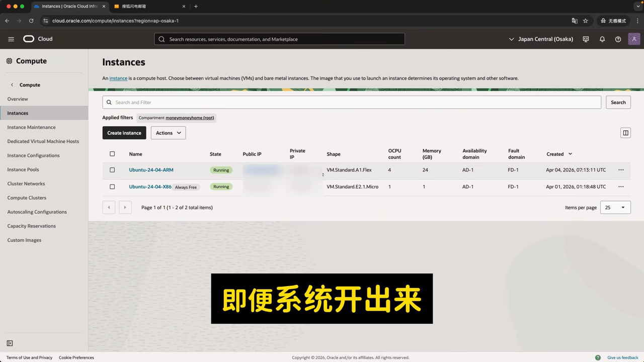644x362 pixels.
Task: Focus the global resources search box
Action: point(279,39)
